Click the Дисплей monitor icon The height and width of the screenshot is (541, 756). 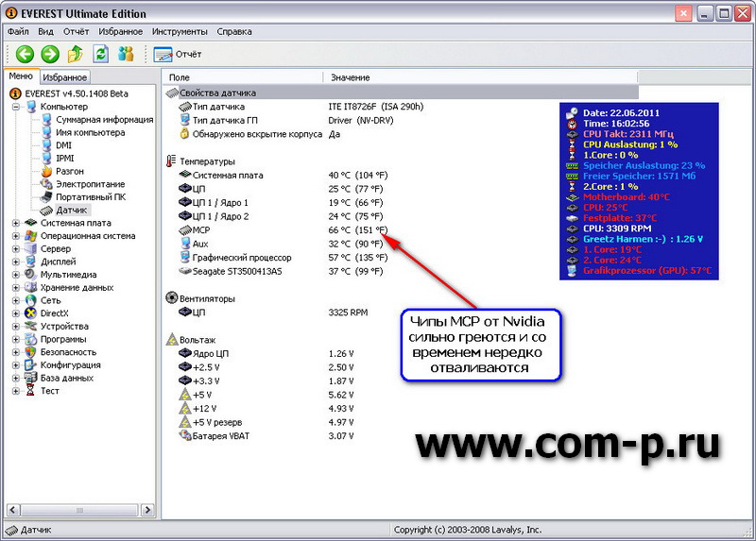coord(31,262)
